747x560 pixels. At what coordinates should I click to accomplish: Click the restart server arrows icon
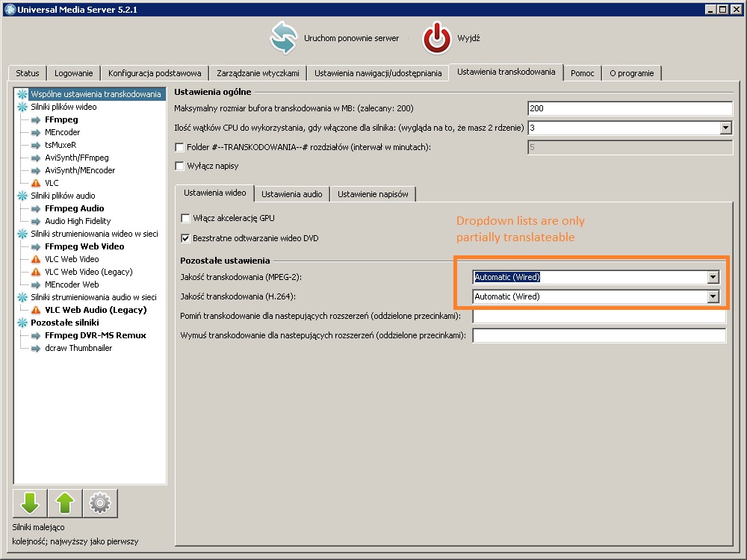click(x=284, y=38)
